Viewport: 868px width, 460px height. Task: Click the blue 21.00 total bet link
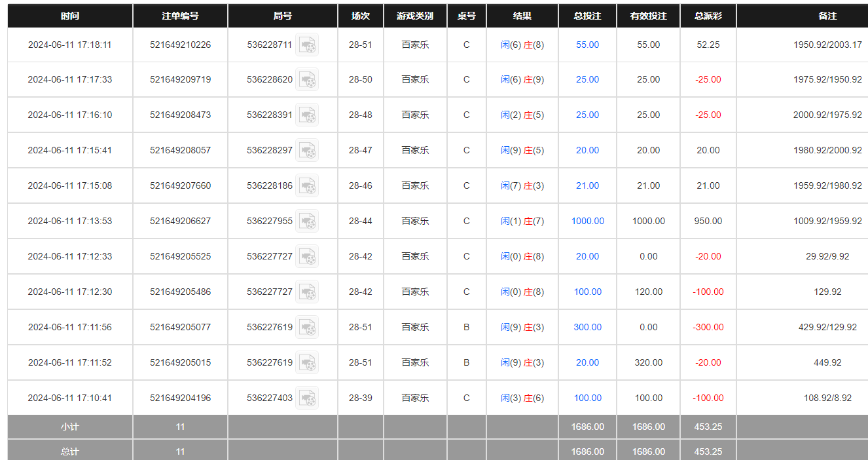click(587, 185)
